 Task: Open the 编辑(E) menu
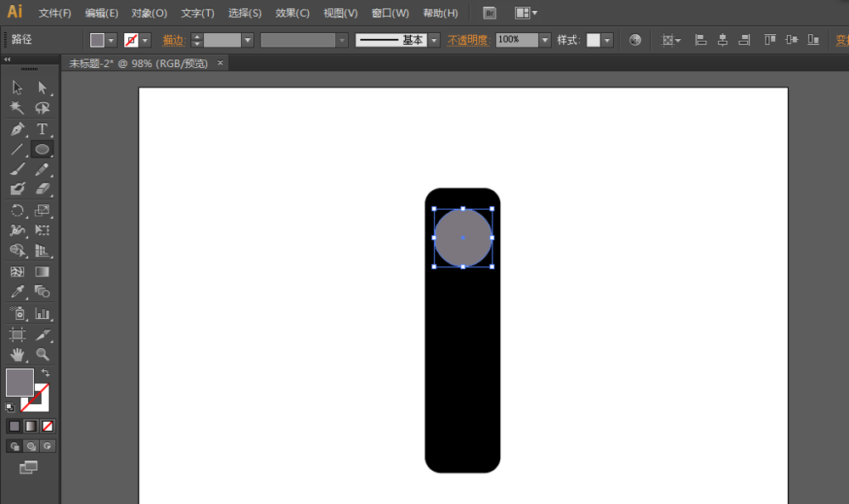pyautogui.click(x=101, y=13)
